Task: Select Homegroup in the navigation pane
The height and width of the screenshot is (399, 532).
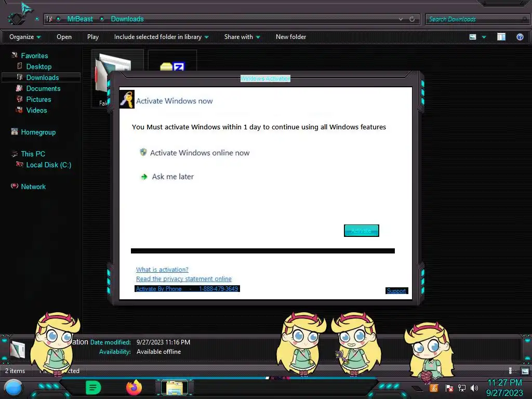Action: 38,132
